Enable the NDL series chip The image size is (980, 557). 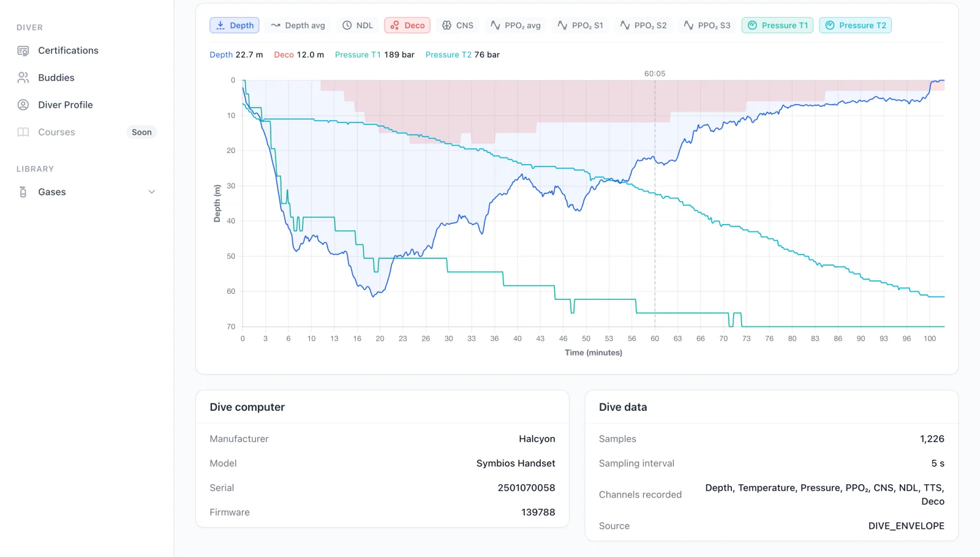point(358,25)
